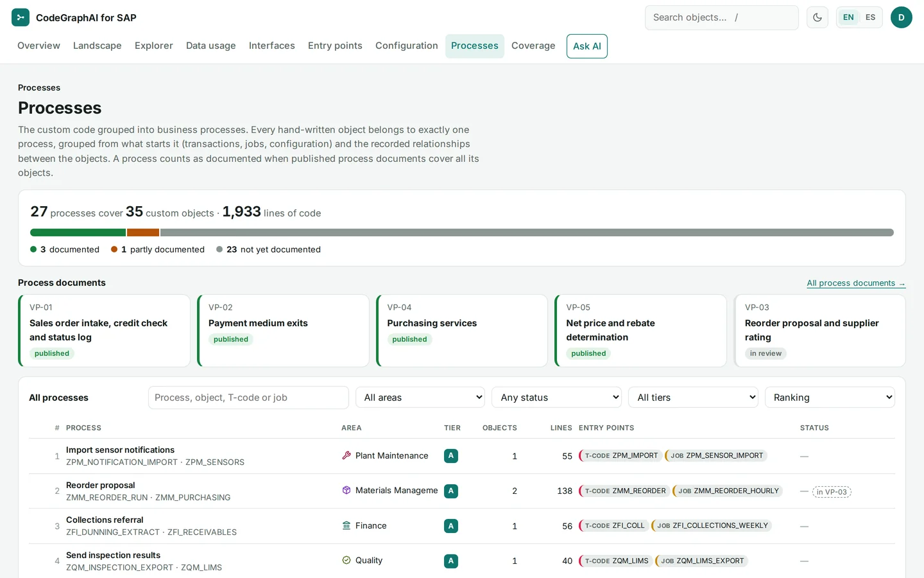Viewport: 924px width, 578px height.
Task: Switch to the Explorer tab
Action: [154, 46]
